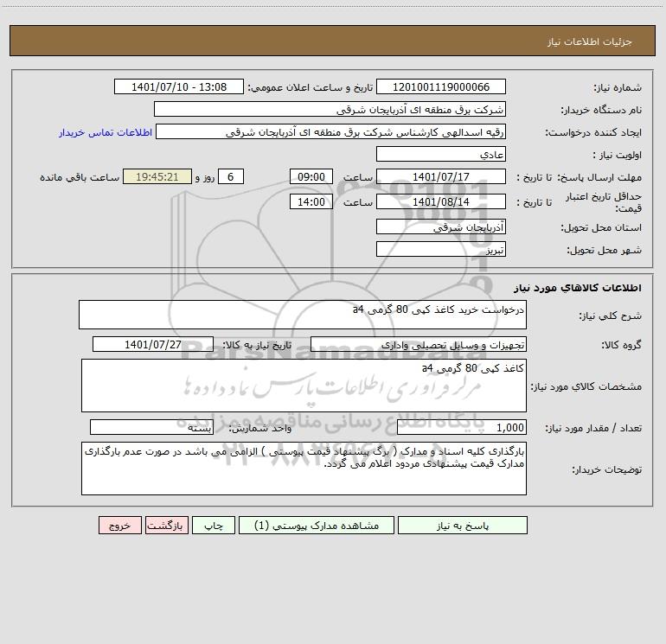Select the شماره نیاز field 1201001119000066
The width and height of the screenshot is (666, 644).
pos(441,86)
